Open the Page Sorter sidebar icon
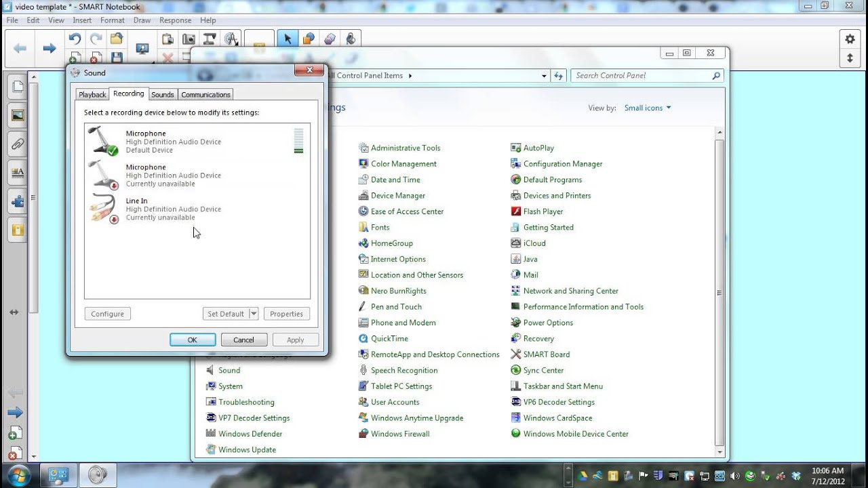 click(x=17, y=87)
